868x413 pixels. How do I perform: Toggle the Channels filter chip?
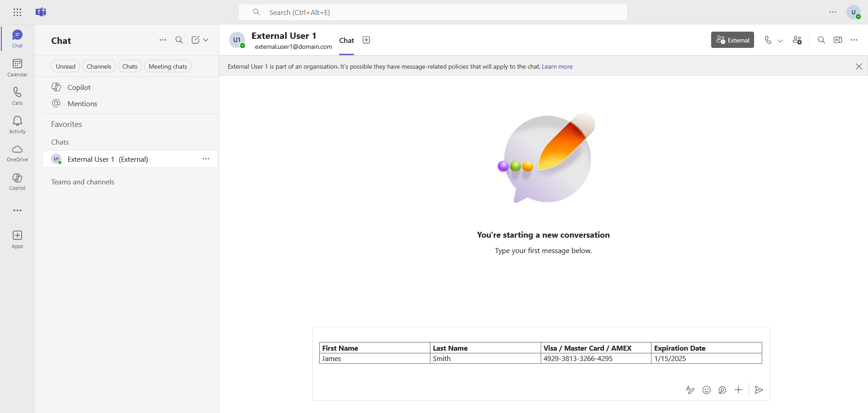(x=99, y=66)
